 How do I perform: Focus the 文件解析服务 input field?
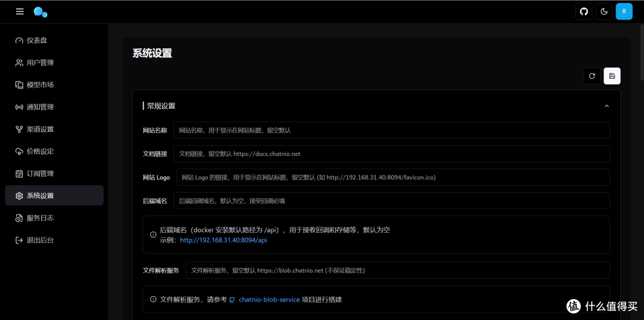pyautogui.click(x=398, y=270)
